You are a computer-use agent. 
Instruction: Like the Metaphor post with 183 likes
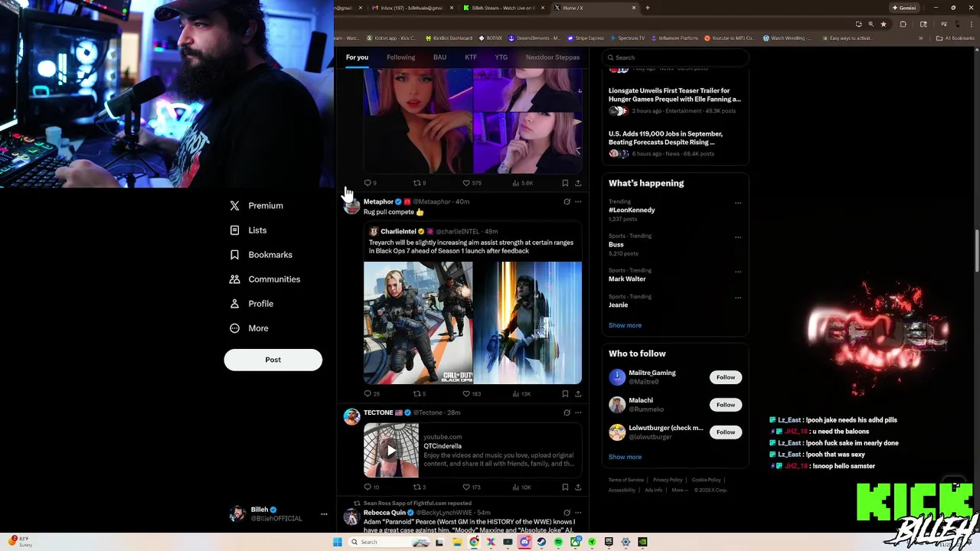point(472,394)
